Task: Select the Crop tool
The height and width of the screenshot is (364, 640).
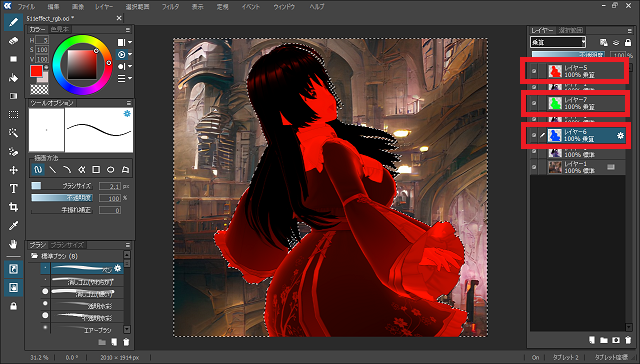Action: click(13, 207)
